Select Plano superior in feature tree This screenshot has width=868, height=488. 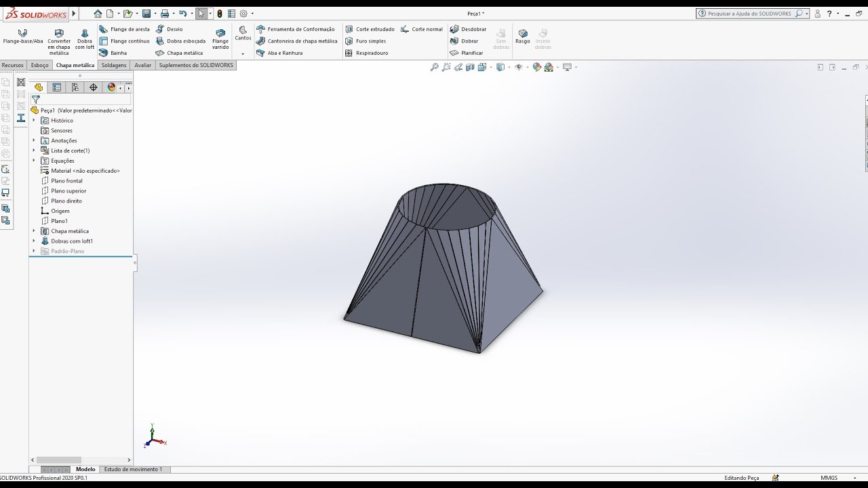tap(68, 191)
